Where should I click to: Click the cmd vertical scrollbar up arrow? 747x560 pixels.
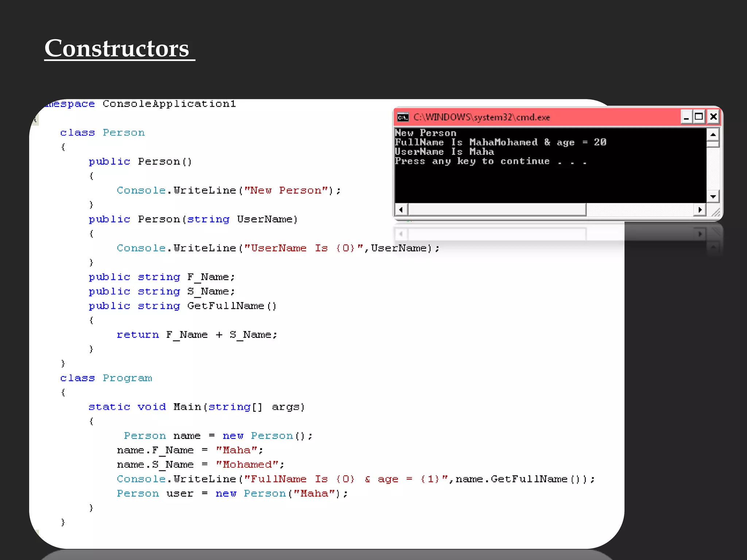713,135
